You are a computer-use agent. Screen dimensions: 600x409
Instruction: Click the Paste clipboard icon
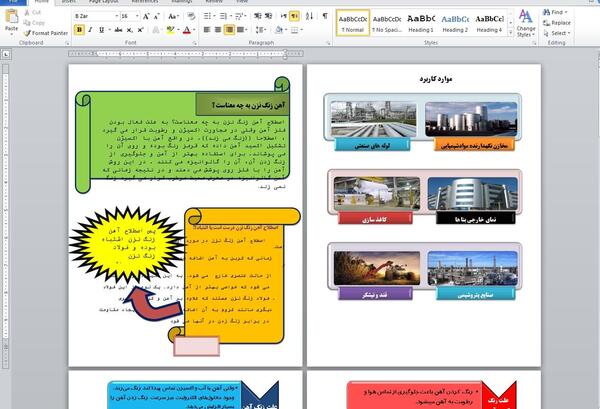11,16
